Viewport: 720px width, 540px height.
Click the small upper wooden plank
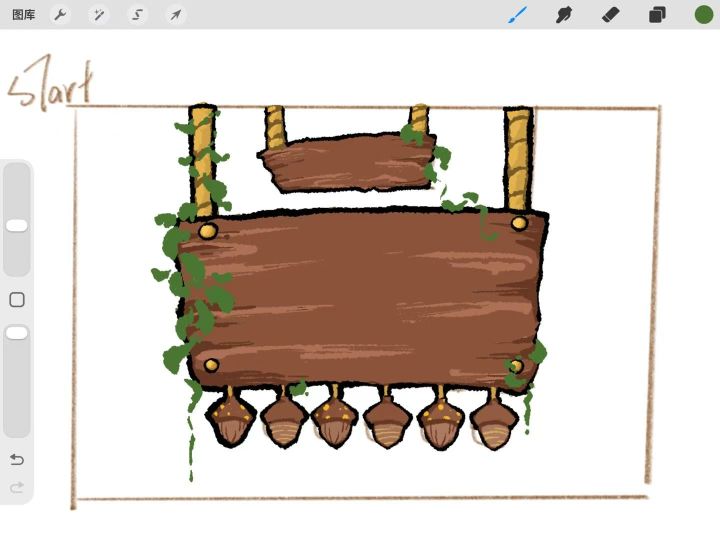(x=347, y=163)
